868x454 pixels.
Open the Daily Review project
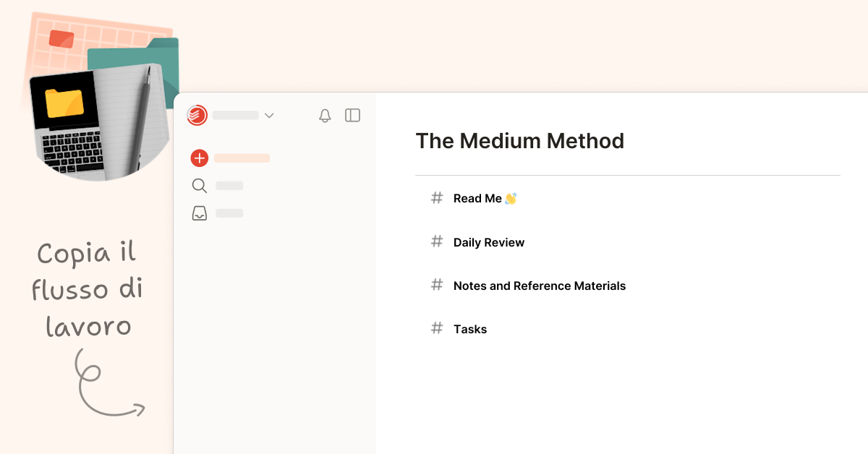click(x=489, y=242)
